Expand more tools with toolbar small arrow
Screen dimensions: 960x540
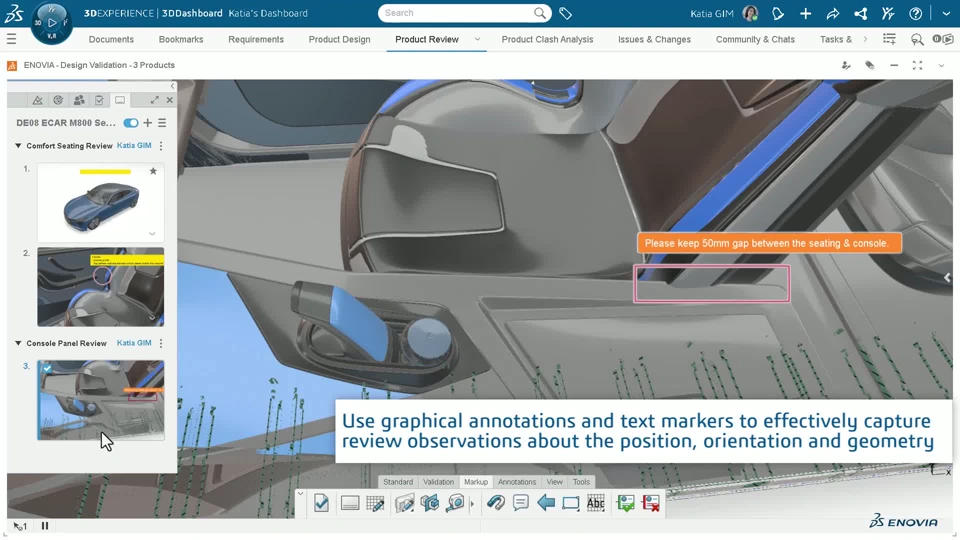[472, 504]
